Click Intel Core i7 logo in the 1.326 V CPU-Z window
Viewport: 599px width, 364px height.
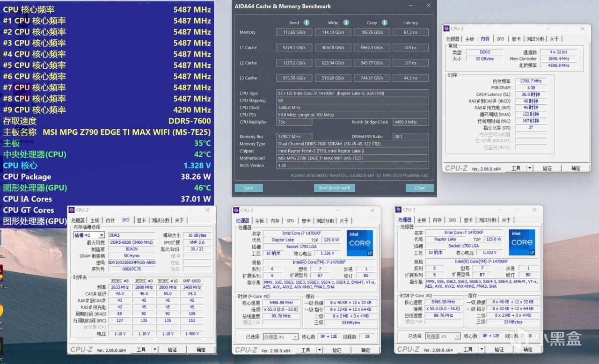[360, 243]
